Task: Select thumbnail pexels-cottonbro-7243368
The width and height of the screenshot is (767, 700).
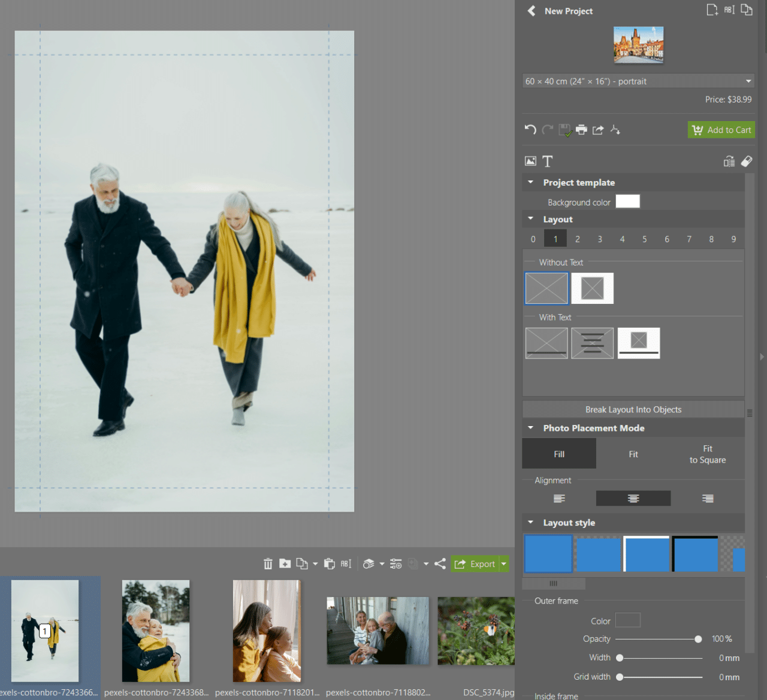Action: [156, 630]
